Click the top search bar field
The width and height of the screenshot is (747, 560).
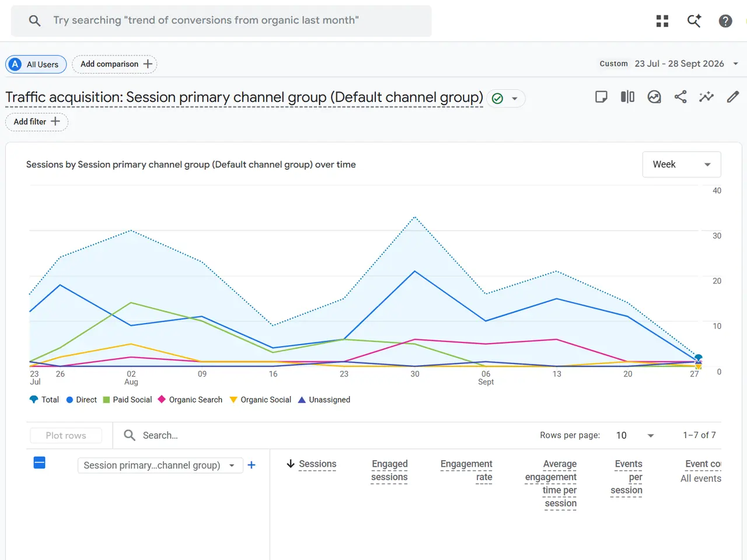221,21
